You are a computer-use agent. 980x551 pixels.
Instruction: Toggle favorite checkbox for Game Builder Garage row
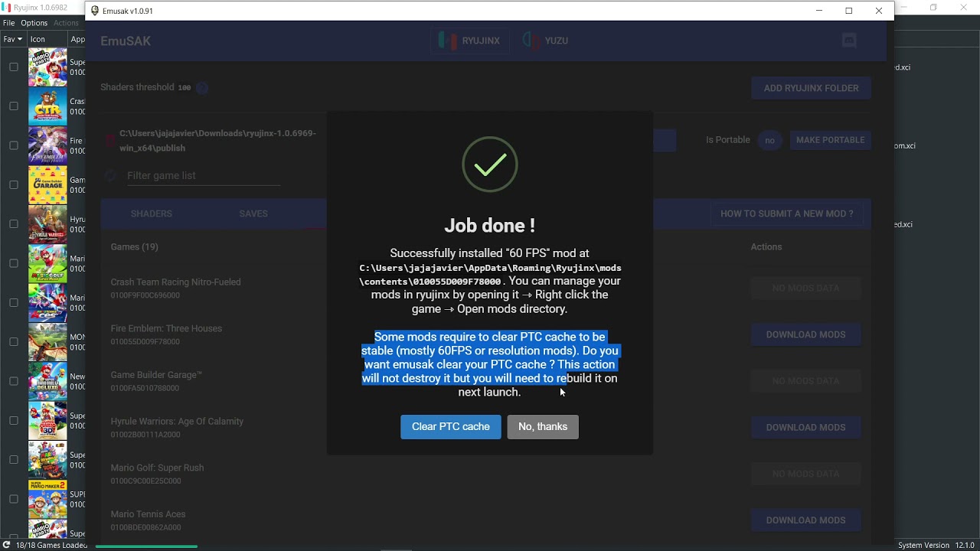tap(14, 184)
